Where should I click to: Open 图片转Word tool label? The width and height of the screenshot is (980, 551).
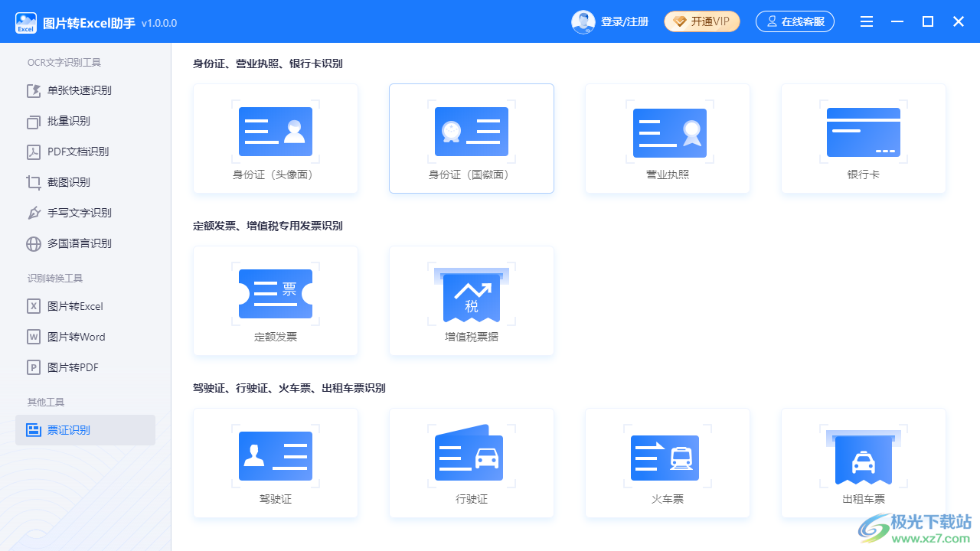[x=77, y=337]
